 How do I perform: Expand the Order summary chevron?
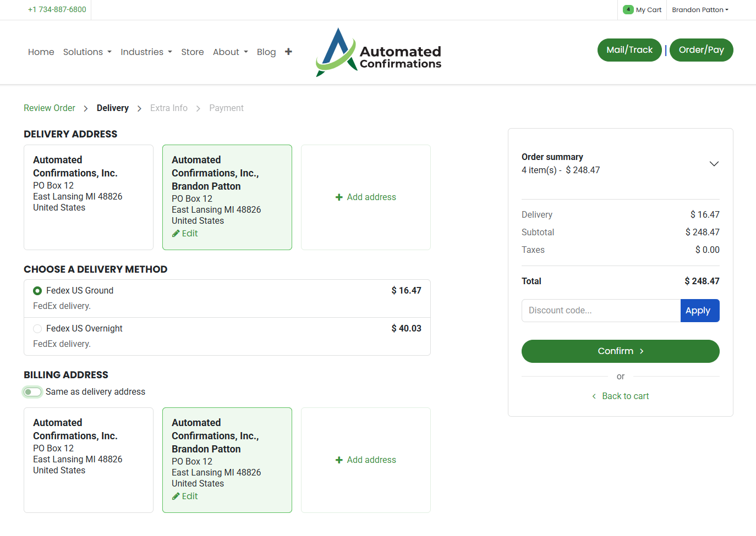point(714,164)
